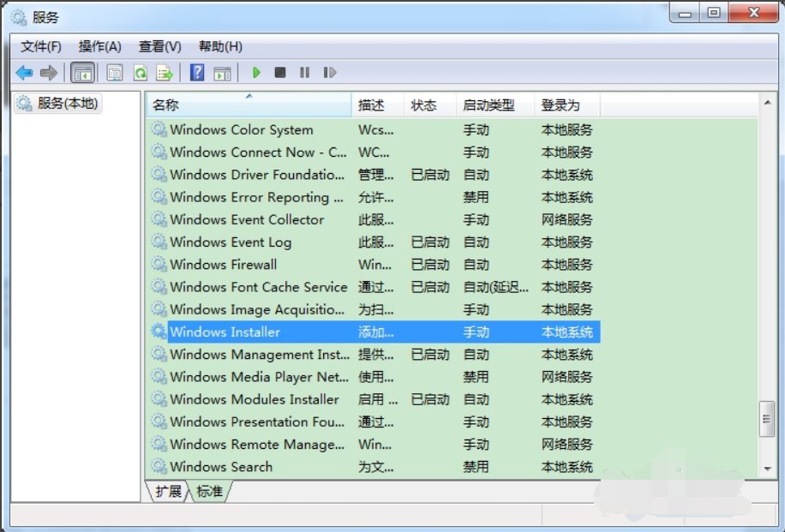Select Windows Search service name

pyautogui.click(x=221, y=466)
